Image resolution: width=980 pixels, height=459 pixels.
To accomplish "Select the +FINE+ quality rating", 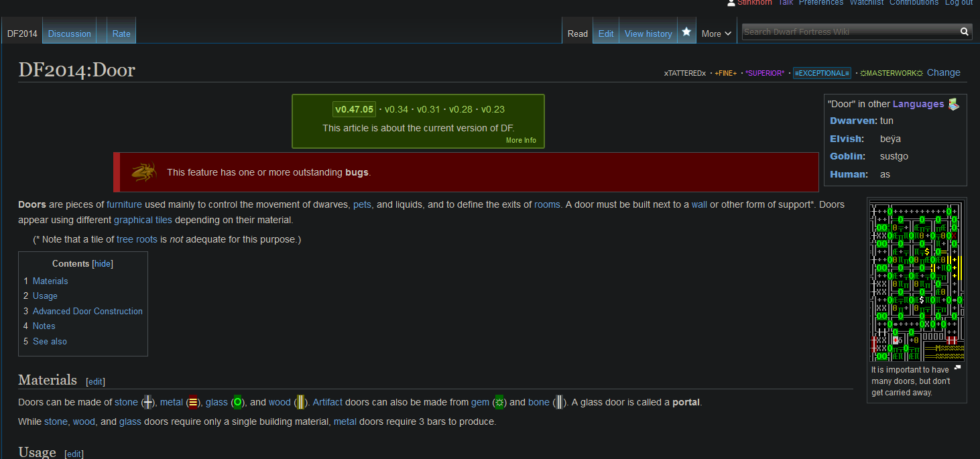I will [725, 73].
